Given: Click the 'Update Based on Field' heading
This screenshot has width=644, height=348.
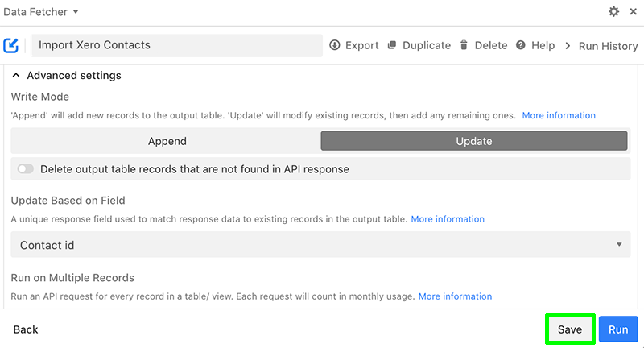Looking at the screenshot, I should click(68, 200).
